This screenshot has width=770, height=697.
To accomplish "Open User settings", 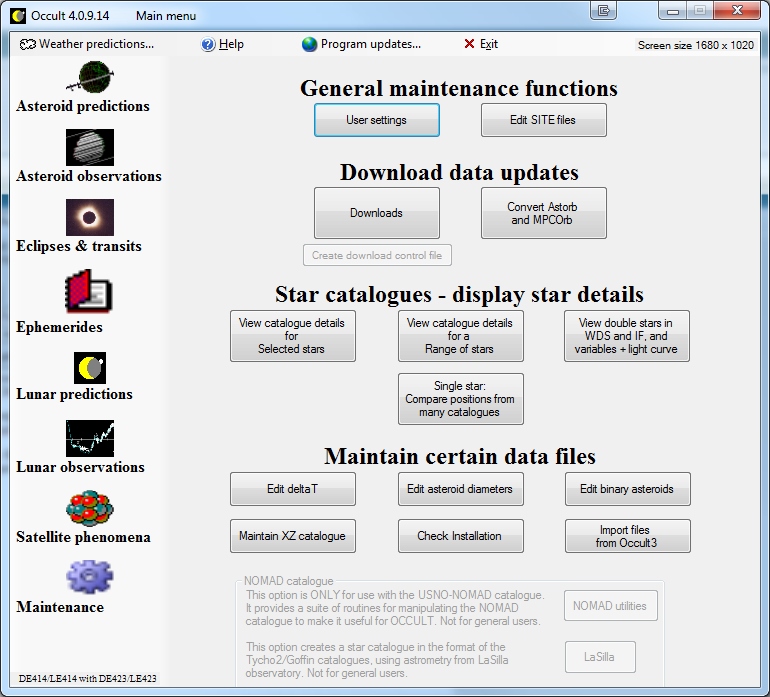I will 377,120.
